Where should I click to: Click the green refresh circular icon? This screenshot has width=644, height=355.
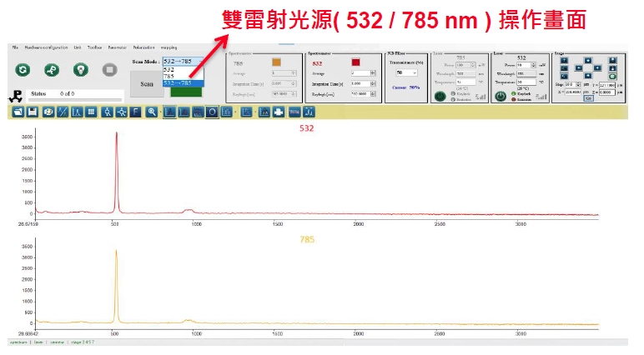(x=23, y=71)
